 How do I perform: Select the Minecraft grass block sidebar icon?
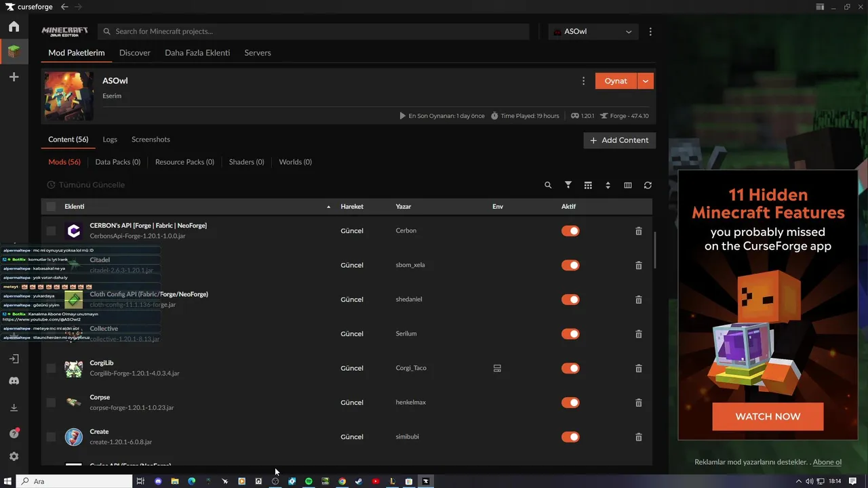pos(14,52)
